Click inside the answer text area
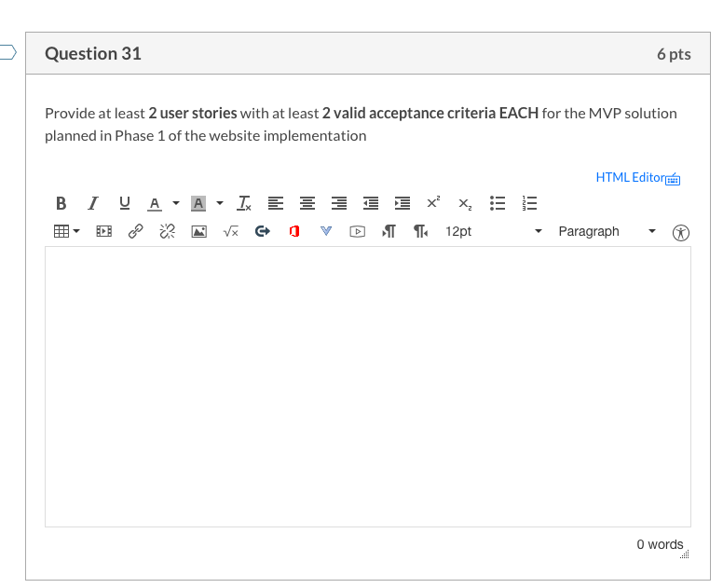The width and height of the screenshot is (723, 588). [x=368, y=387]
